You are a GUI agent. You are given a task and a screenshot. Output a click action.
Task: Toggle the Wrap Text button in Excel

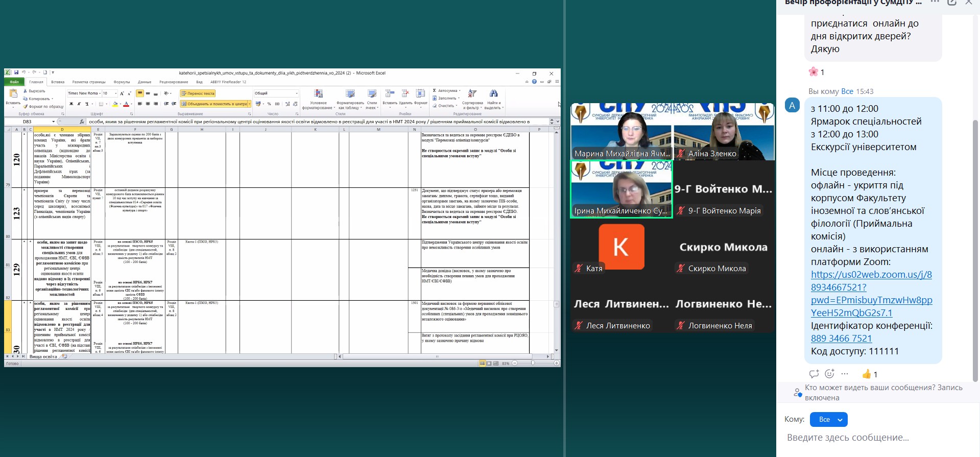198,93
